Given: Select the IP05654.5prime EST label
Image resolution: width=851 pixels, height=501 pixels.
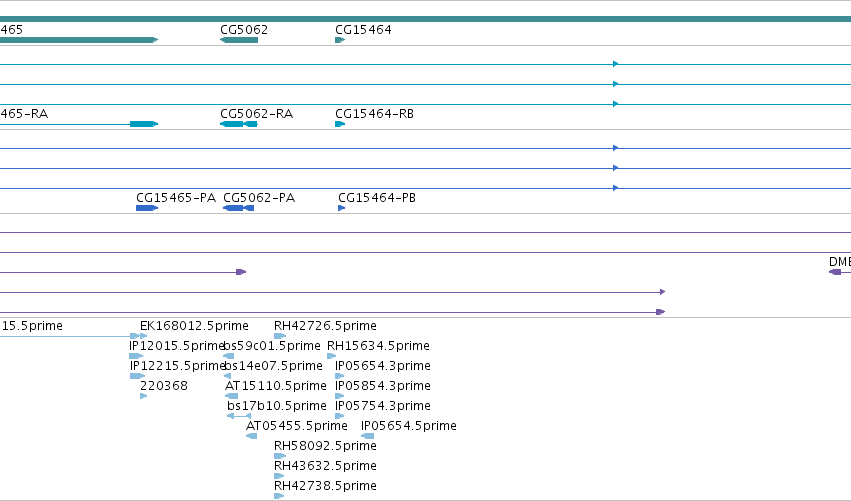Looking at the screenshot, I should tap(409, 426).
